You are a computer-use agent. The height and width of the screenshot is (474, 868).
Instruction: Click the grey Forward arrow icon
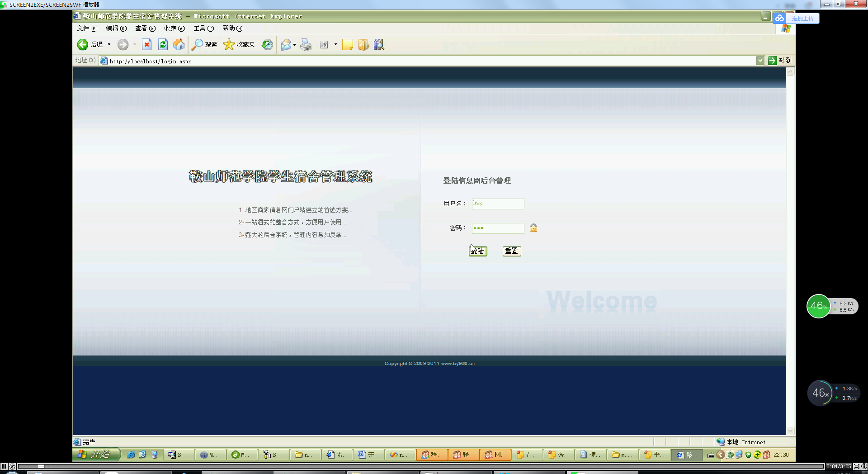coord(123,44)
